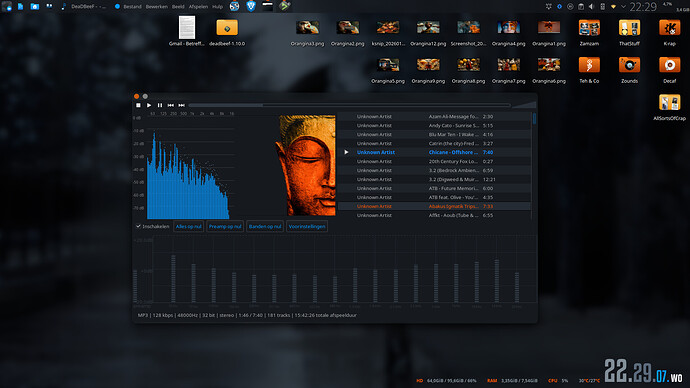The height and width of the screenshot is (388, 690).
Task: Open the Beeld menu
Action: click(178, 7)
